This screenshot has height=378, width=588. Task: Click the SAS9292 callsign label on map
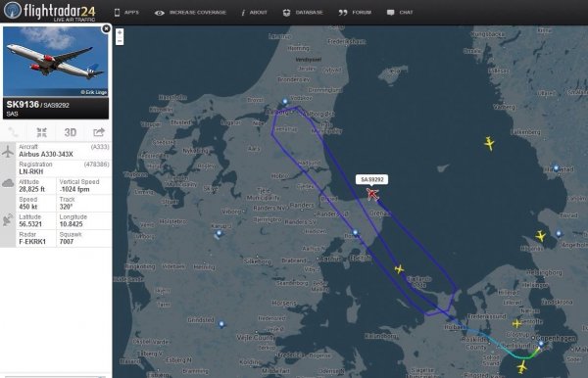pos(372,180)
